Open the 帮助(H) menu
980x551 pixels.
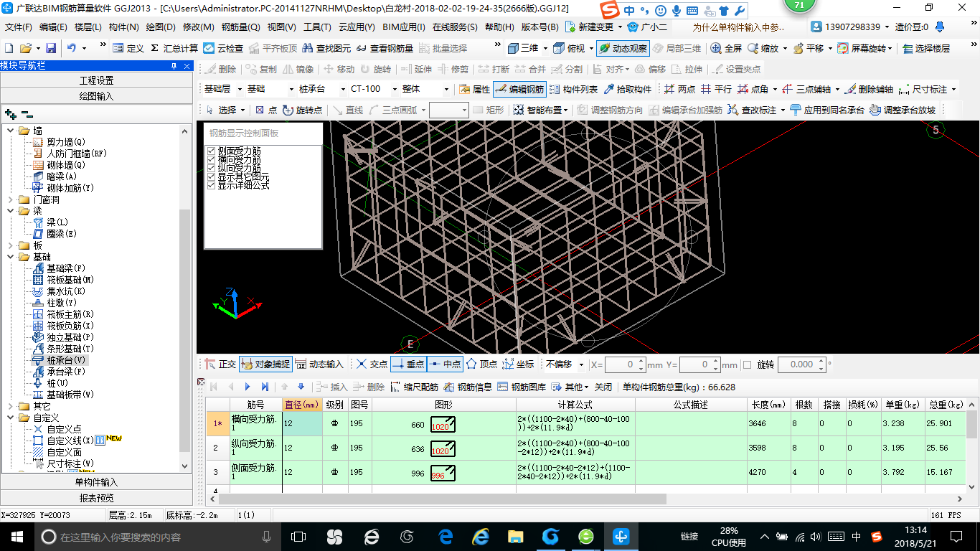tap(500, 27)
